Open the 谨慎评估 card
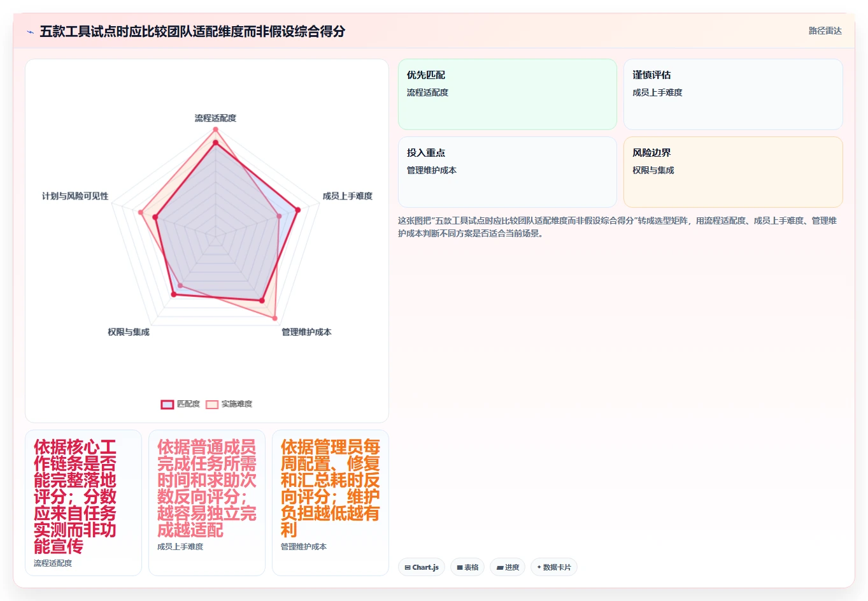This screenshot has height=601, width=868. pos(733,94)
